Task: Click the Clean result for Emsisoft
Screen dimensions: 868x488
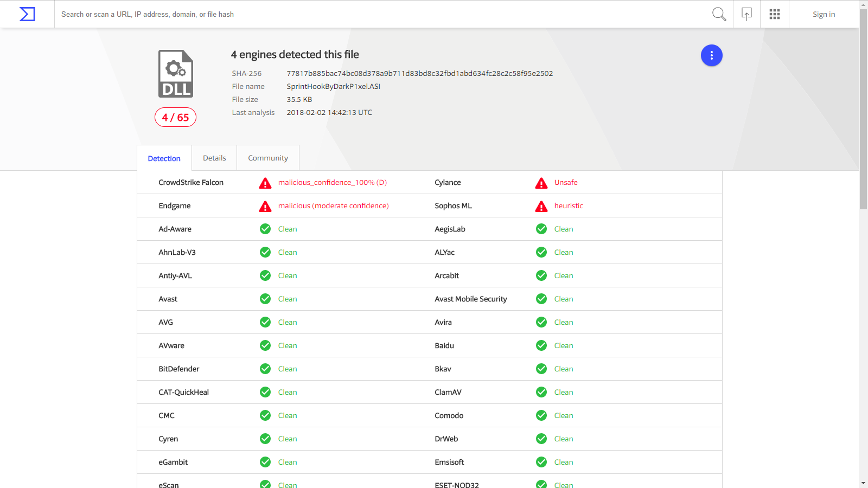Action: tap(564, 462)
